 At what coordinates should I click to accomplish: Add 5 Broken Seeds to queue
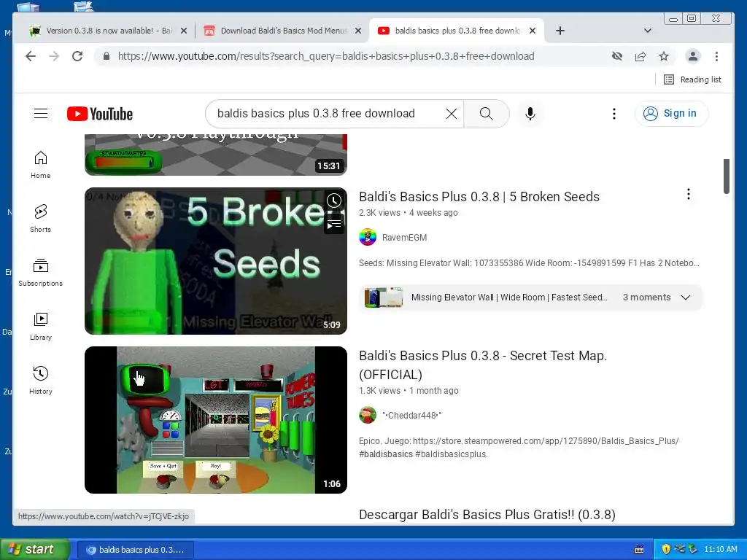[334, 223]
